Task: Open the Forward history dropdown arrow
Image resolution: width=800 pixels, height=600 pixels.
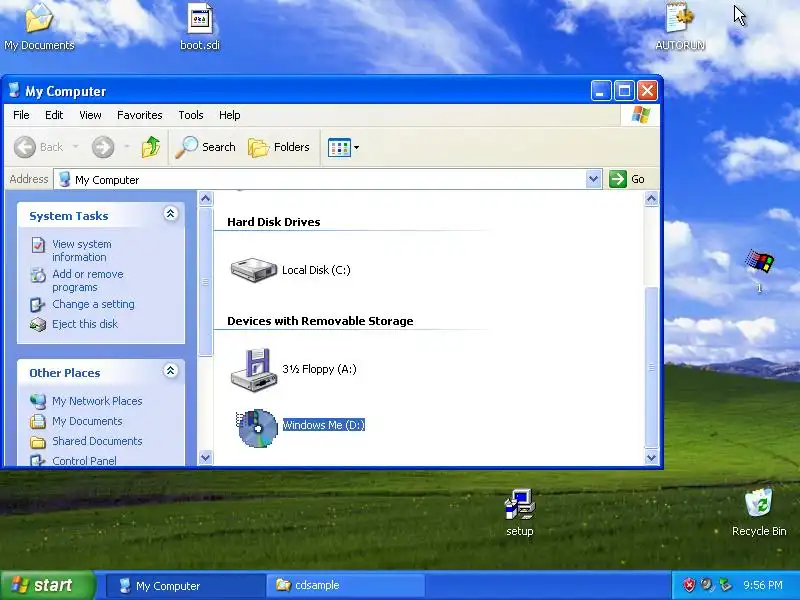Action: [127, 147]
